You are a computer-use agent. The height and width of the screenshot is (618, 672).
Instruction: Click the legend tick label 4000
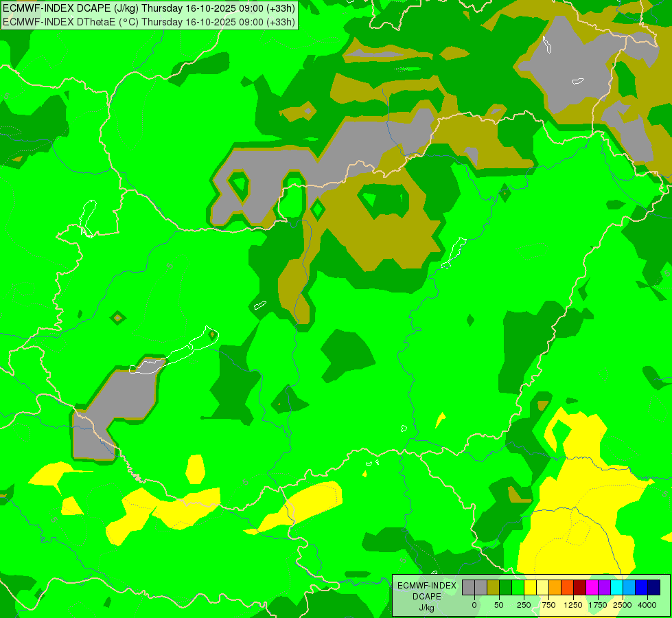(x=647, y=605)
